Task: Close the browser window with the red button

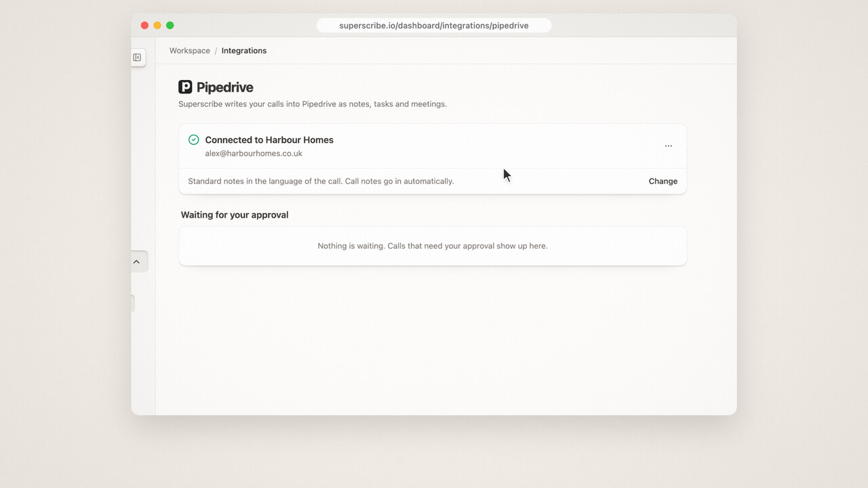Action: tap(144, 25)
